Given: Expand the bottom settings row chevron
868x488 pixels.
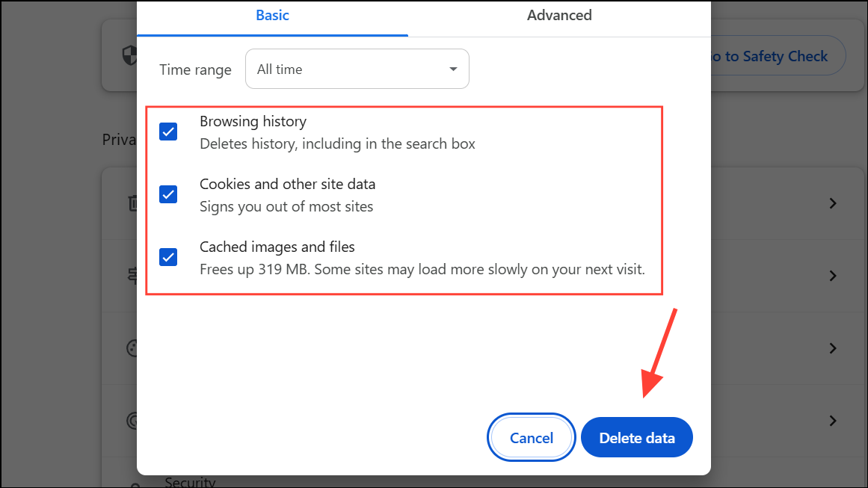Looking at the screenshot, I should (833, 420).
